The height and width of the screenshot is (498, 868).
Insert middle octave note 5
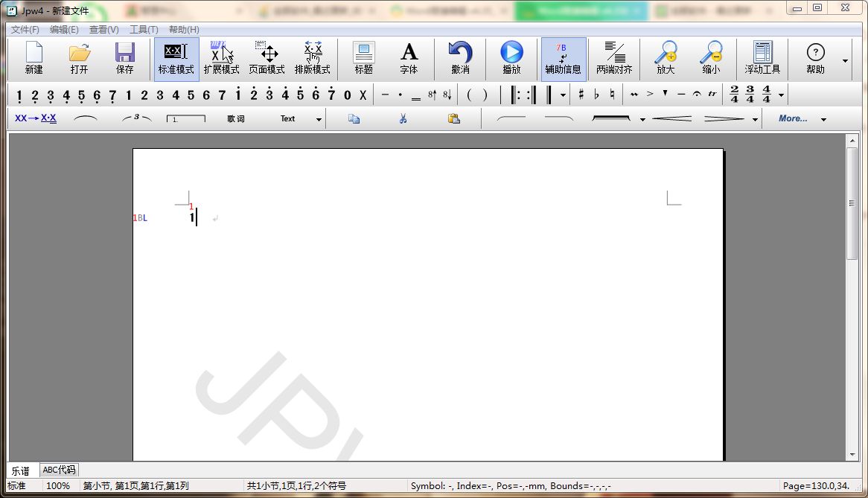click(191, 95)
